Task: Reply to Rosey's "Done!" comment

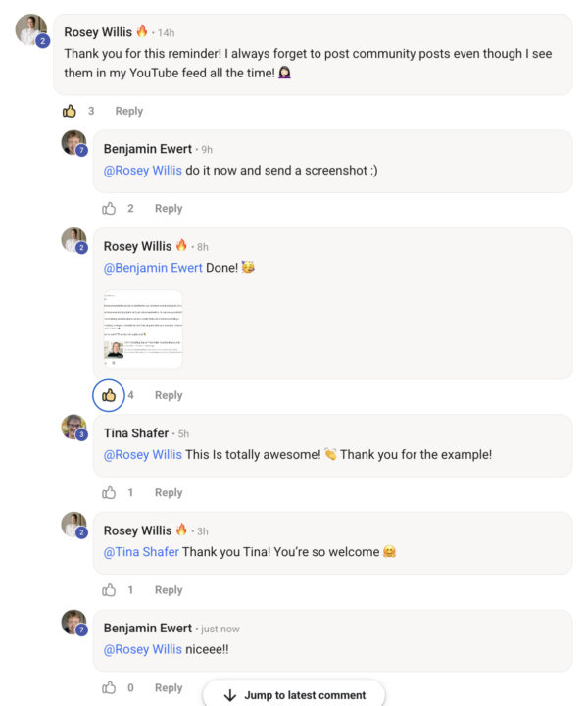Action: [169, 395]
